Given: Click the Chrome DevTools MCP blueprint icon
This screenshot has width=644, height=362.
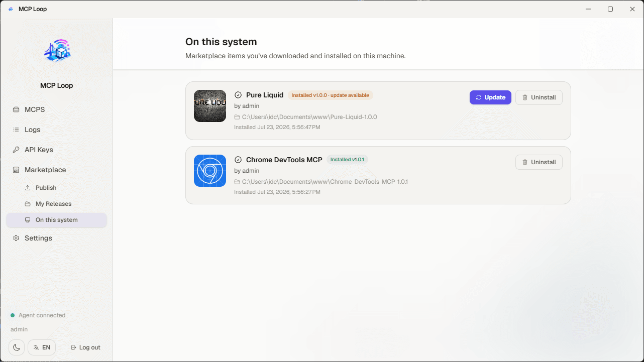Looking at the screenshot, I should point(210,171).
